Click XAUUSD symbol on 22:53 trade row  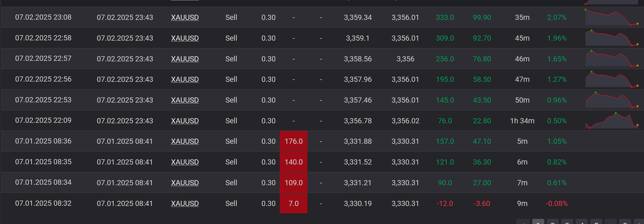click(185, 100)
